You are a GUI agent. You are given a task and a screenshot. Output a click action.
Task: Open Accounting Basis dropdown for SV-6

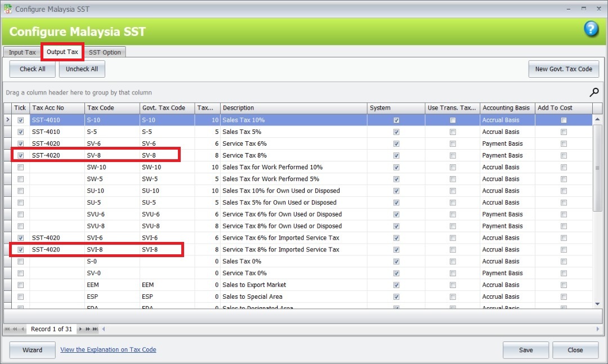point(507,143)
